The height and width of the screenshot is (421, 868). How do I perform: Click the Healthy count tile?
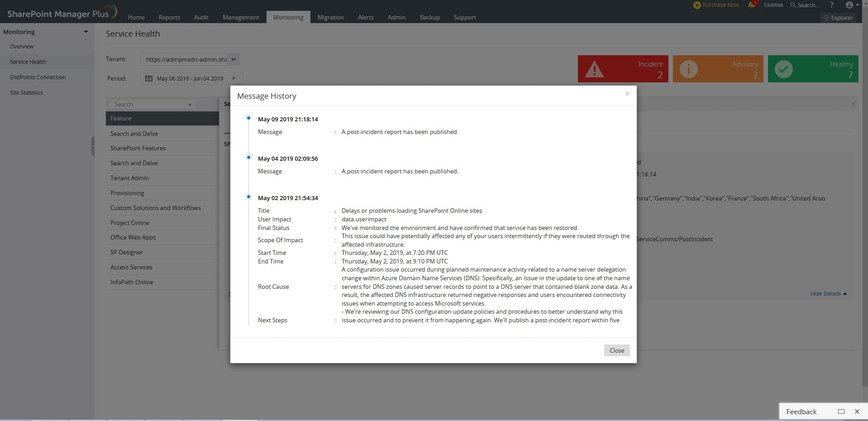point(813,69)
